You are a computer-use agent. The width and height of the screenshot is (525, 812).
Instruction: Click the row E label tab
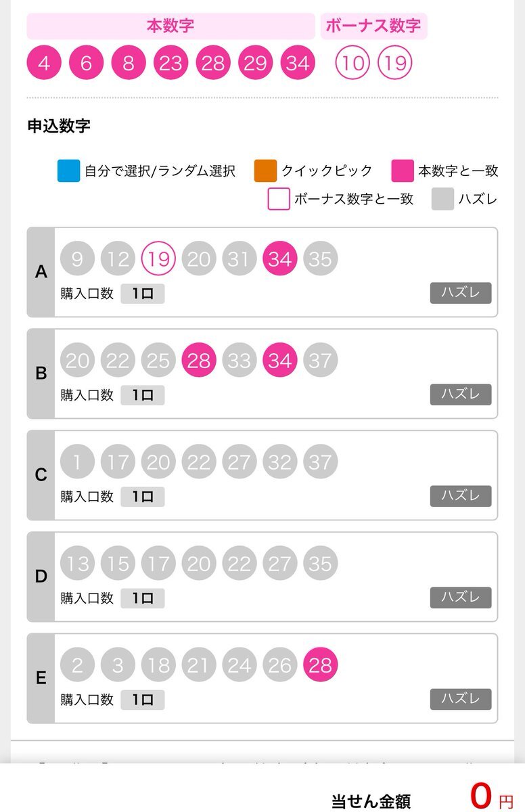point(41,678)
